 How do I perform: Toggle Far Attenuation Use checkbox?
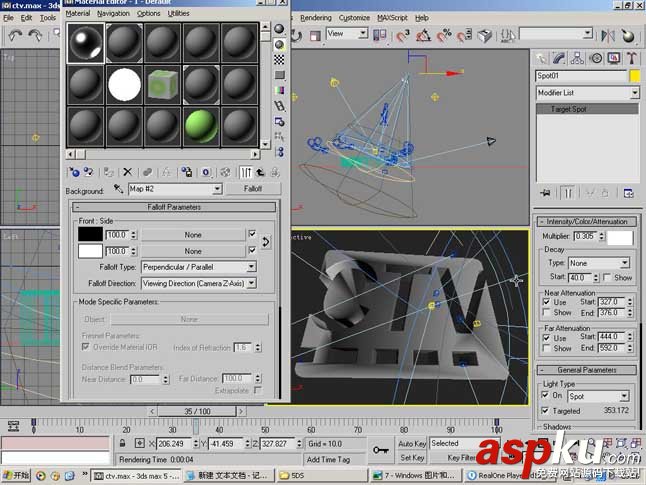click(546, 337)
